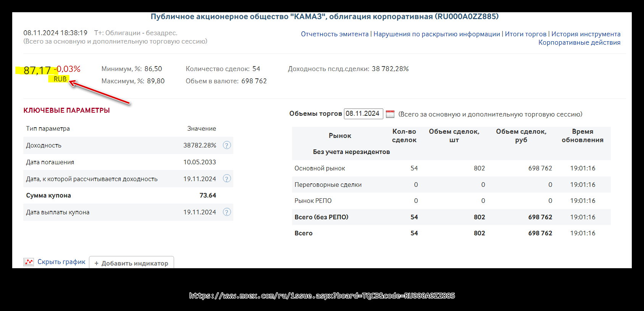
Task: Click the update time in the last Всего row
Action: point(583,233)
